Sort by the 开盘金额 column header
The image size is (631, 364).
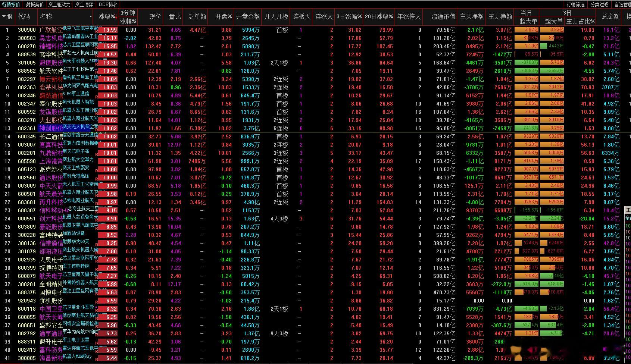[248, 17]
